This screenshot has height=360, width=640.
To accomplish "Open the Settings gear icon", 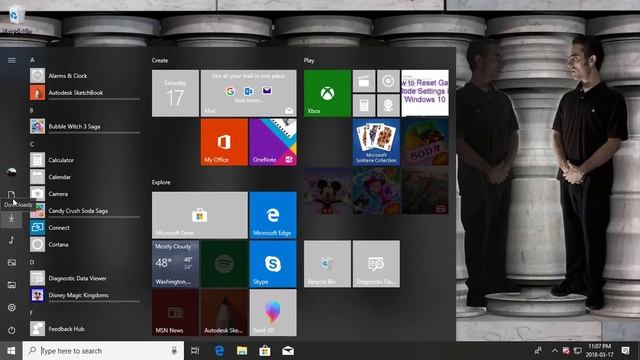I will tap(11, 307).
